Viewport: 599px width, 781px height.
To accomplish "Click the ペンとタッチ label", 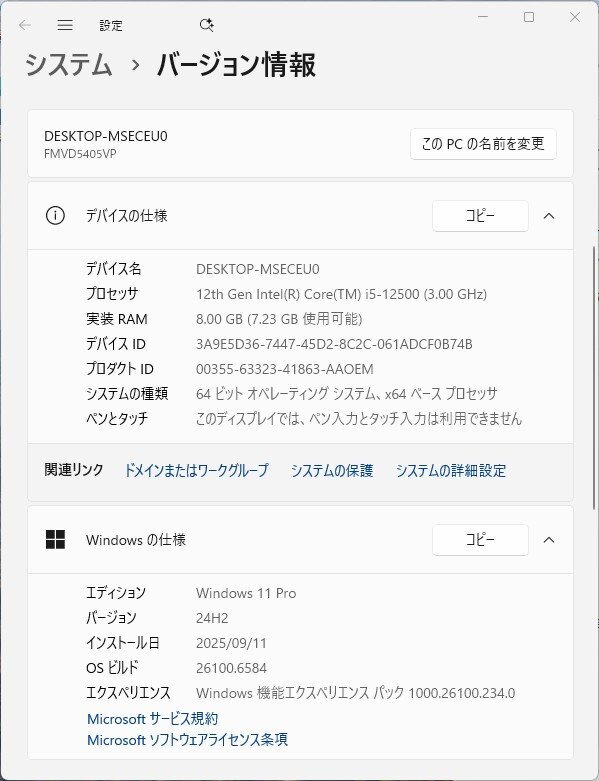I will (x=117, y=418).
